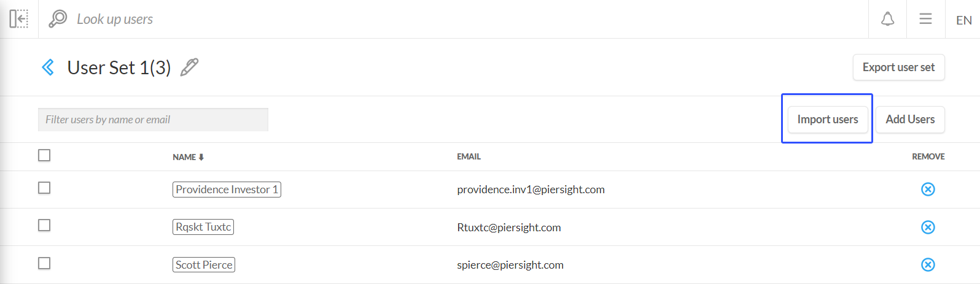Select the Rqskt Tuxtc row checkbox
980x284 pixels.
click(44, 226)
